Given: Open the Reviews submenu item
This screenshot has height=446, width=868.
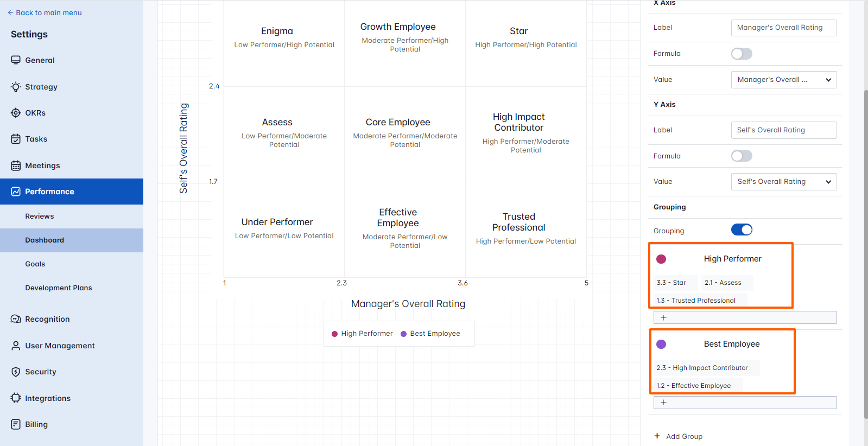Looking at the screenshot, I should 40,216.
